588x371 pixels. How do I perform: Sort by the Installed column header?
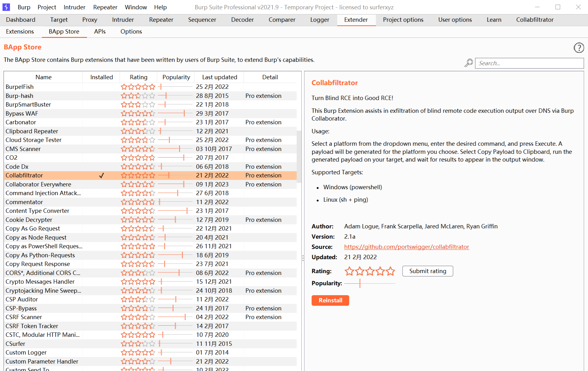[102, 77]
